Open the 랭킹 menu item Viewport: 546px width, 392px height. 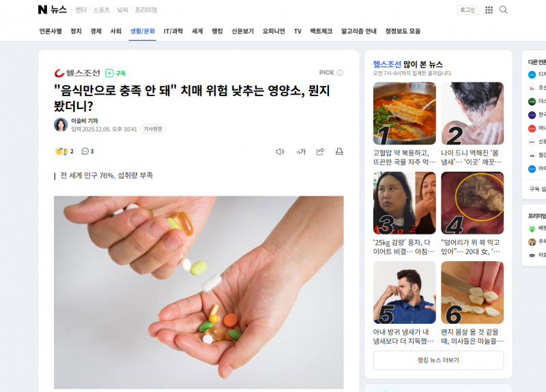[217, 31]
